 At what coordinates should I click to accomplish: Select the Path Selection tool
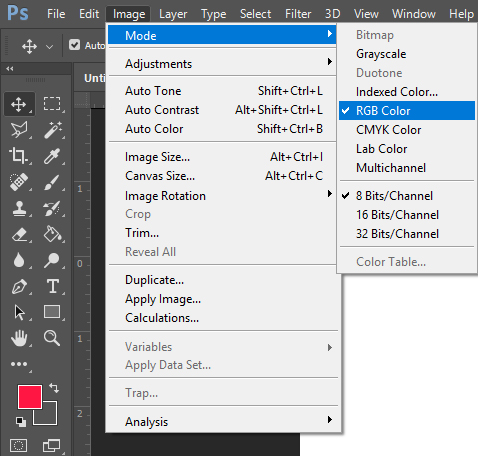click(19, 313)
